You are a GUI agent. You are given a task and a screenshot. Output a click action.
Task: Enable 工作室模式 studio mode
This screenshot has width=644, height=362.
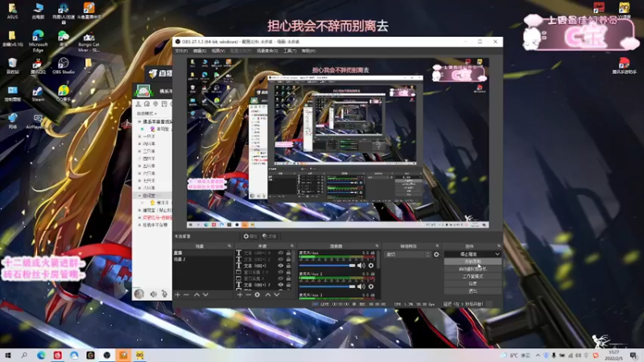473,276
